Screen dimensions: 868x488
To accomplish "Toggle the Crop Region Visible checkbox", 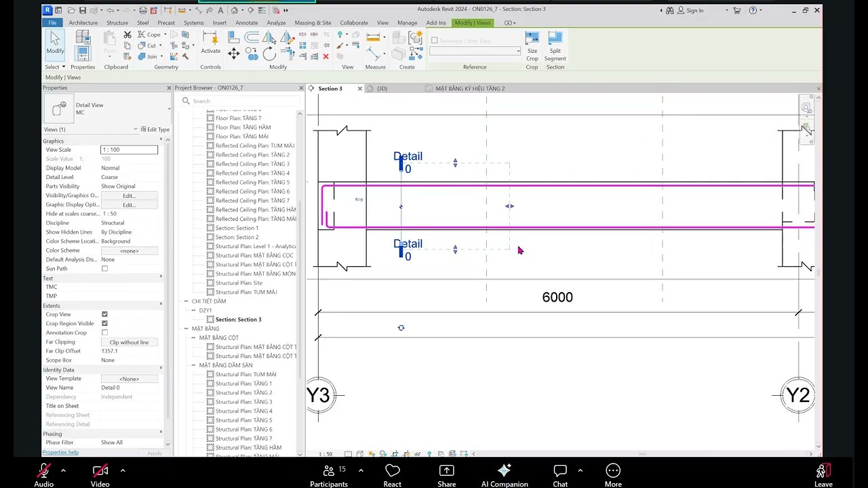I will point(104,323).
